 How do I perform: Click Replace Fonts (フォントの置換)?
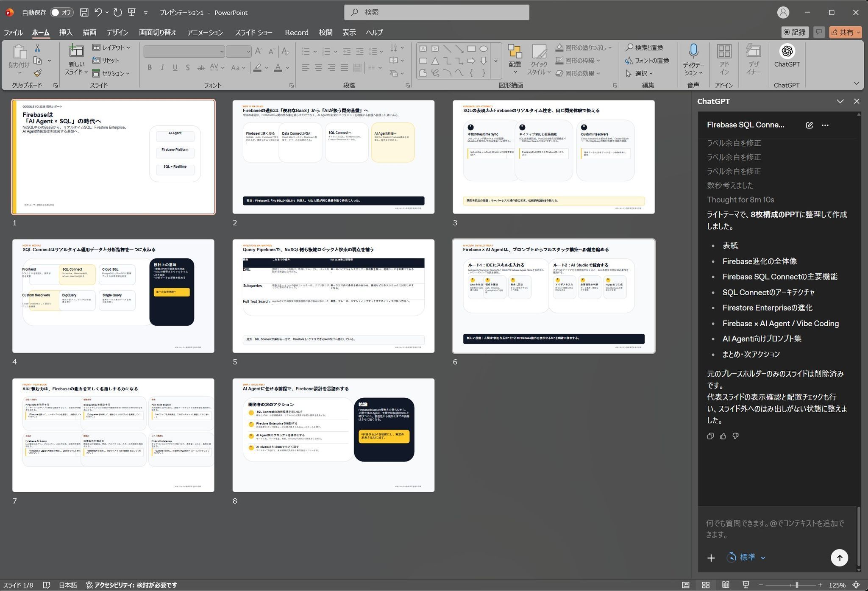click(647, 61)
